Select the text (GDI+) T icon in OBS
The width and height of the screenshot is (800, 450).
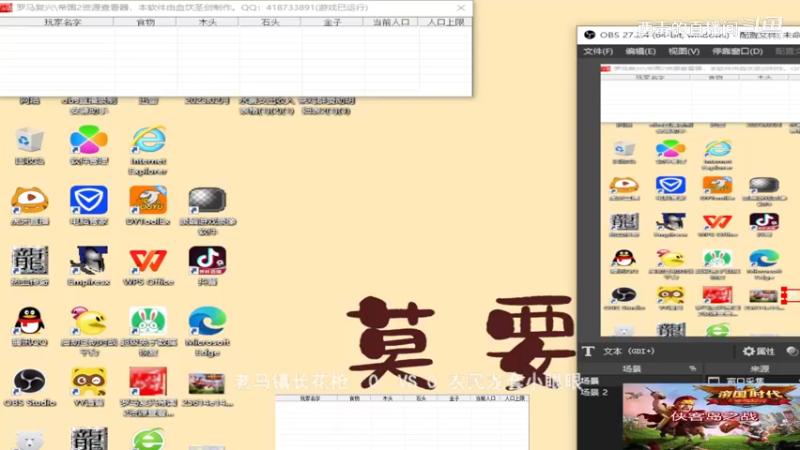(x=588, y=351)
